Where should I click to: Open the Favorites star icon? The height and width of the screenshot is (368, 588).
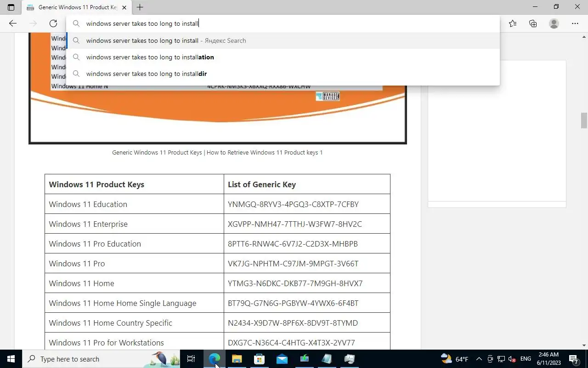coord(513,23)
